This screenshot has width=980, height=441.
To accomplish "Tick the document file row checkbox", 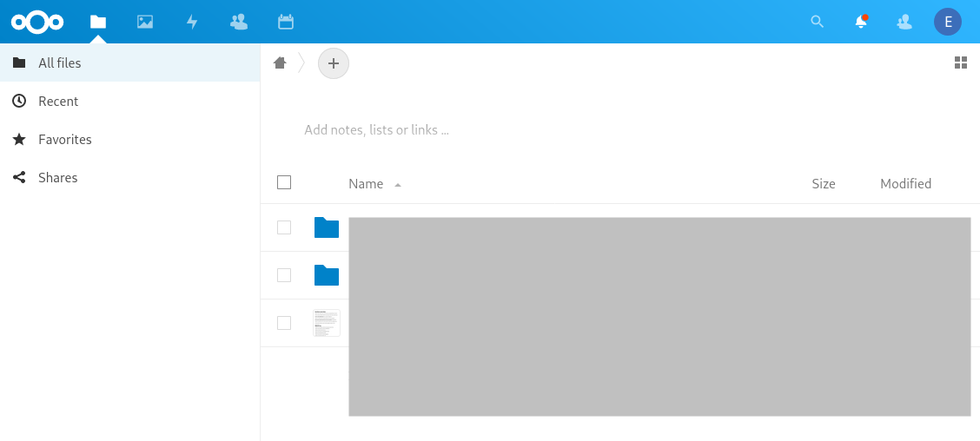I will pos(284,323).
